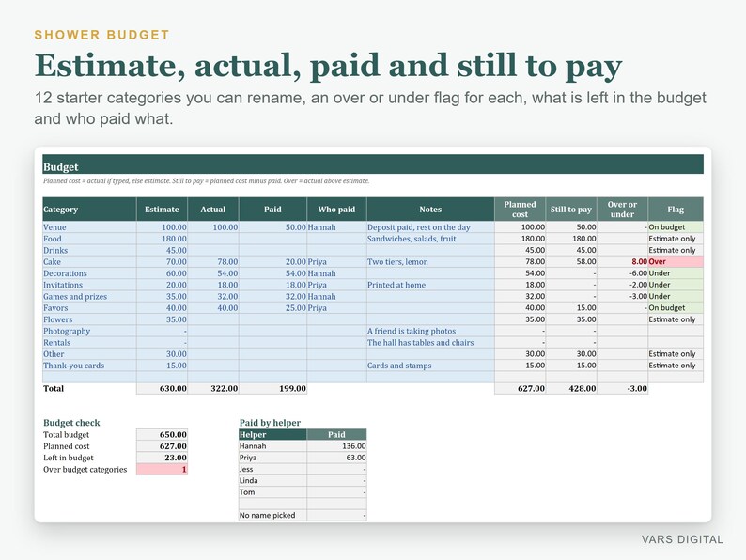Viewport: 746px width, 560px height.
Task: Click the Jess helper row
Action: [303, 469]
